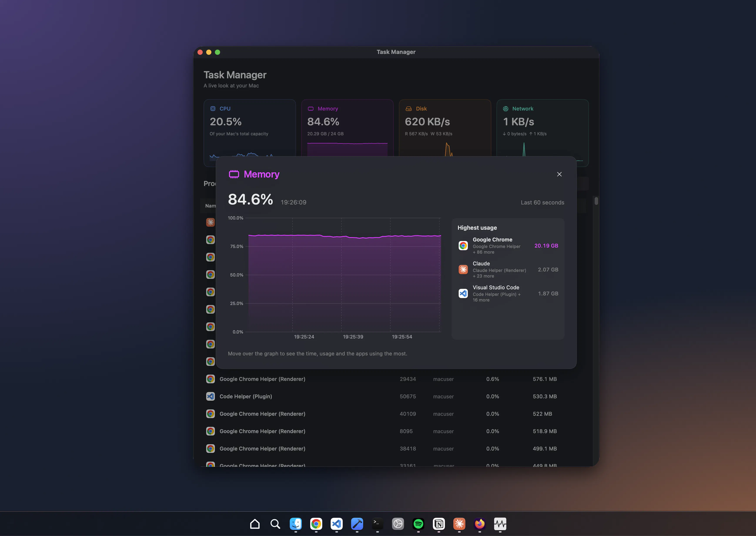Click the Disk drive icon
This screenshot has width=756, height=536.
coord(408,109)
